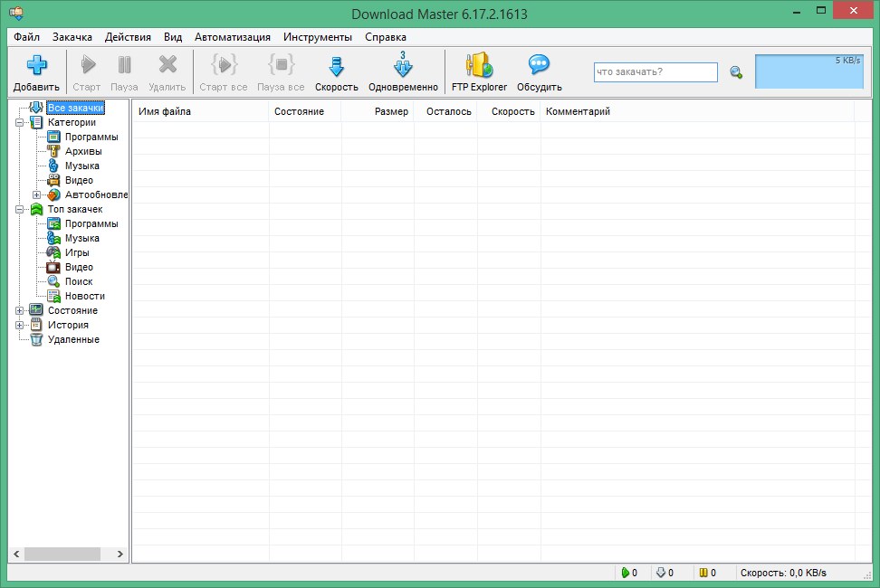Click the Пауза все icon

click(282, 64)
